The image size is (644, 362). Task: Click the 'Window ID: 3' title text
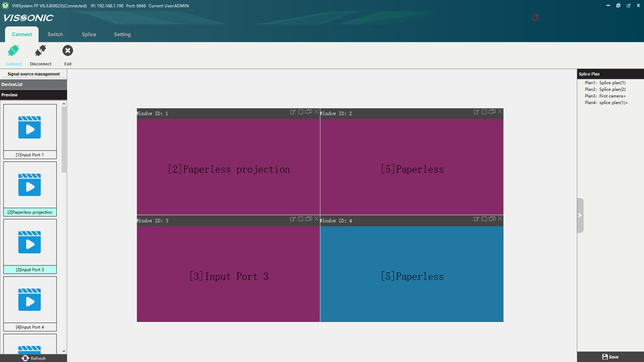pyautogui.click(x=152, y=221)
